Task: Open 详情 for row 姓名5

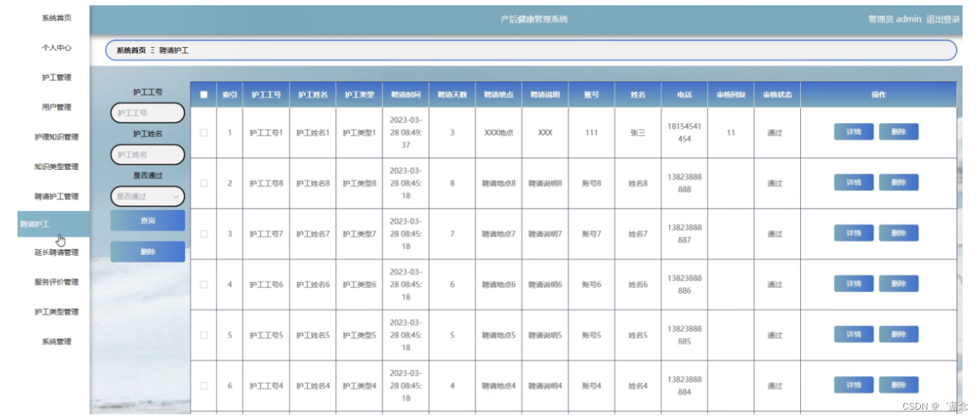Action: pos(854,335)
